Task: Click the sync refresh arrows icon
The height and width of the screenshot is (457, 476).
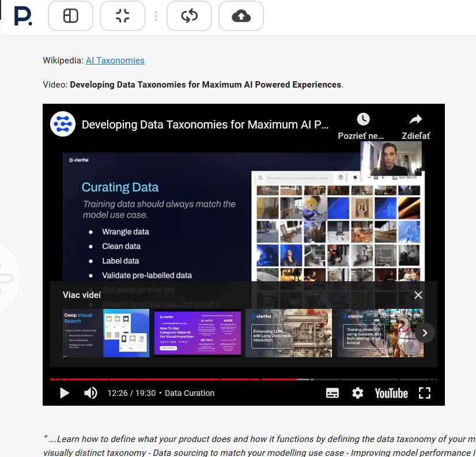Action: pyautogui.click(x=189, y=16)
